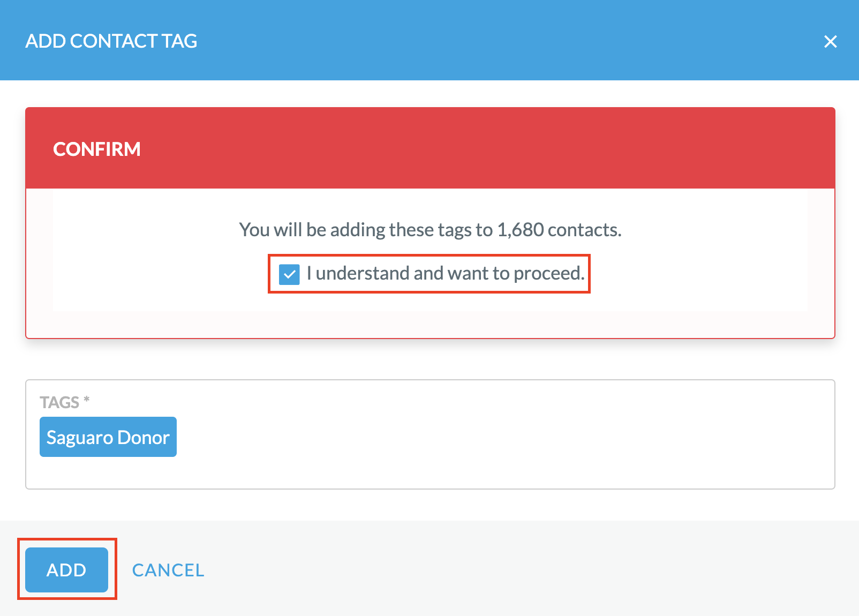Click the 1,680 contacts warning message
859x616 pixels.
pos(430,230)
